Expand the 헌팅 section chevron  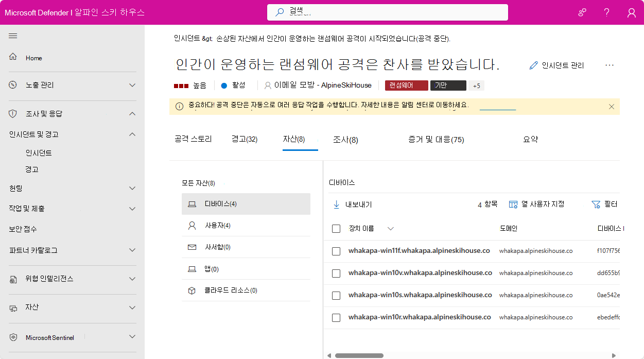pyautogui.click(x=132, y=189)
